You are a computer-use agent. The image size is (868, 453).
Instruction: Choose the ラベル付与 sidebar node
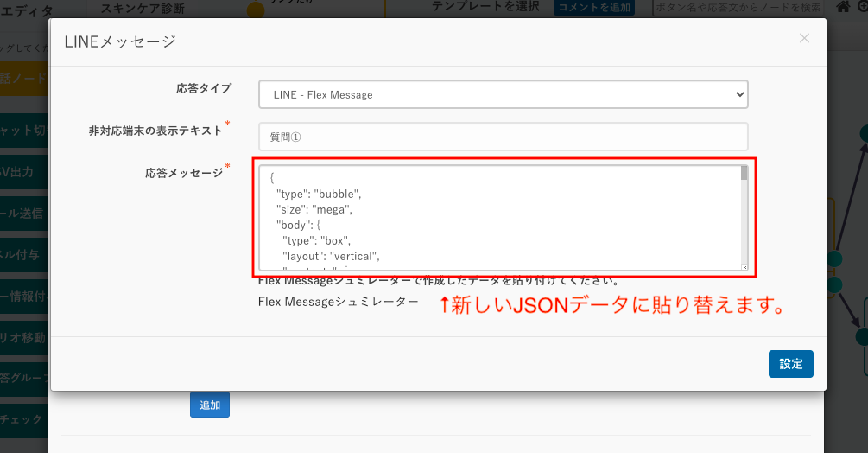[24, 255]
